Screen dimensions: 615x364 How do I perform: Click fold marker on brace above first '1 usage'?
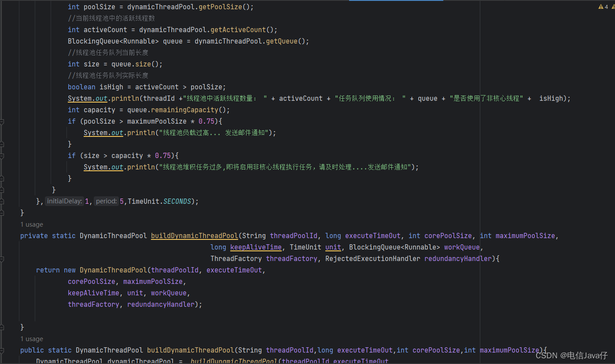(2, 213)
